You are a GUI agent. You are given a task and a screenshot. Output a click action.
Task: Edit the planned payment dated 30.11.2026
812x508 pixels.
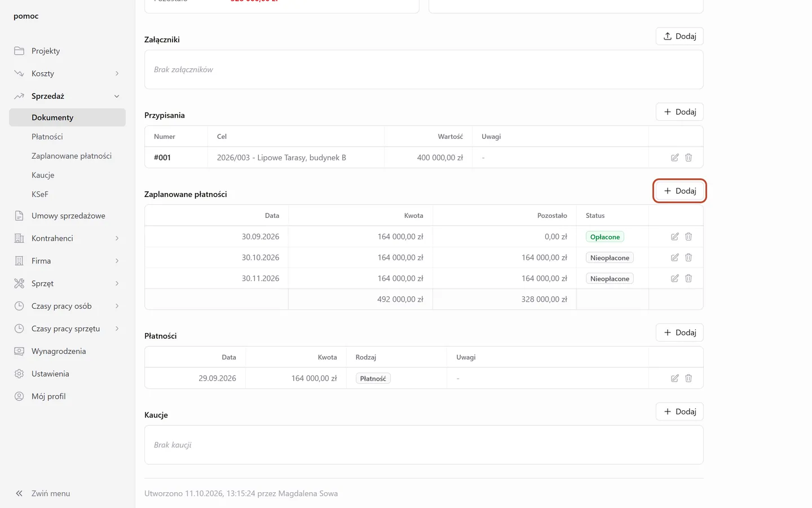point(674,278)
